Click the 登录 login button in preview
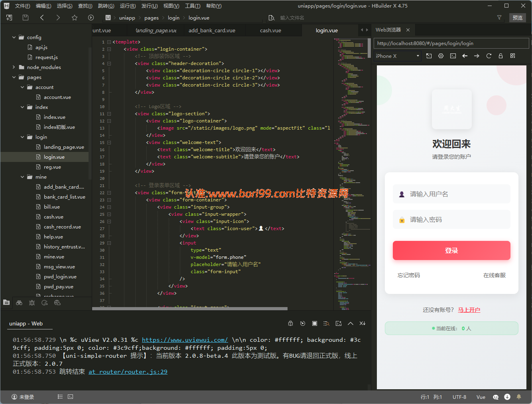Screen dimensions: 532x404 point(451,250)
